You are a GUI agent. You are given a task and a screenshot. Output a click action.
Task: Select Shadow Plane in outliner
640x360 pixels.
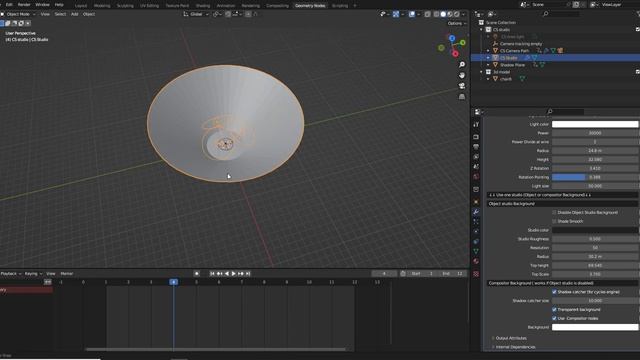coord(512,65)
